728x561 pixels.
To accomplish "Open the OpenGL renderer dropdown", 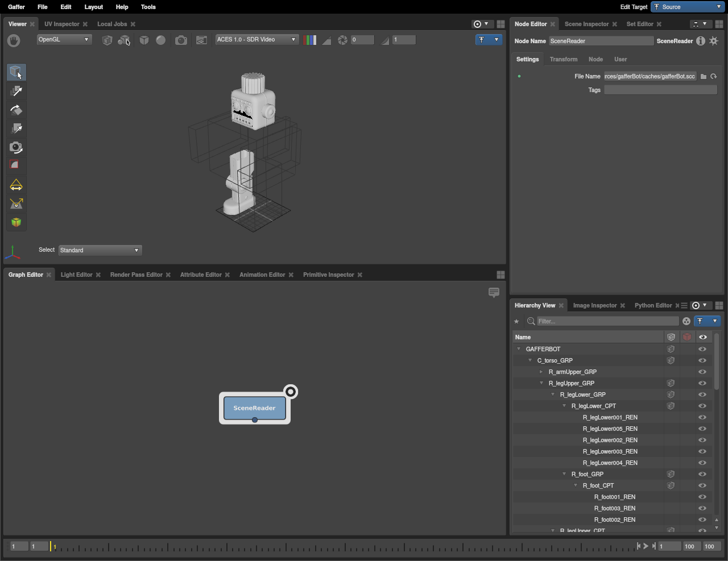I will click(64, 40).
